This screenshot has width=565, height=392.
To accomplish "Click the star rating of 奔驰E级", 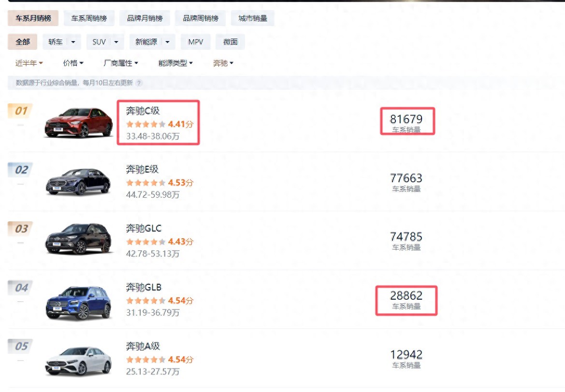I will [146, 183].
